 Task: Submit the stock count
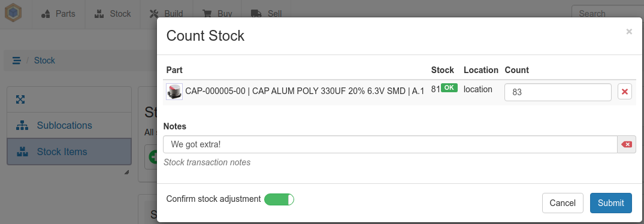coord(610,203)
